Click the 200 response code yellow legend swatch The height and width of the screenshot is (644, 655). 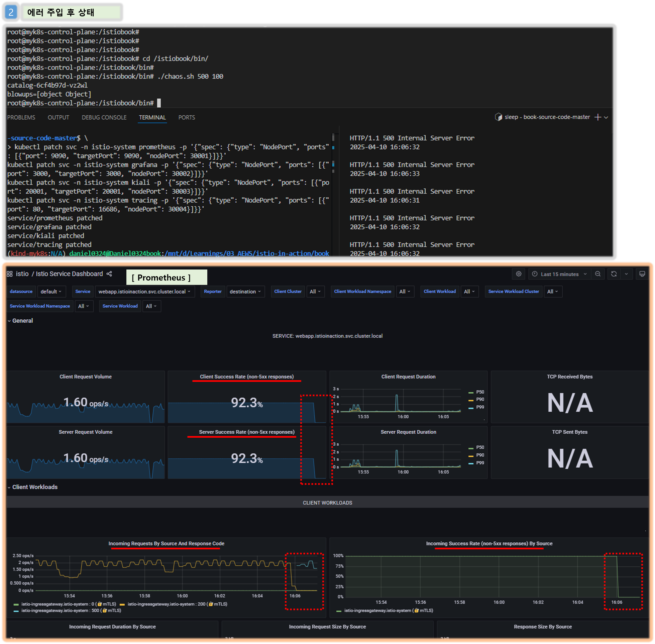click(122, 605)
